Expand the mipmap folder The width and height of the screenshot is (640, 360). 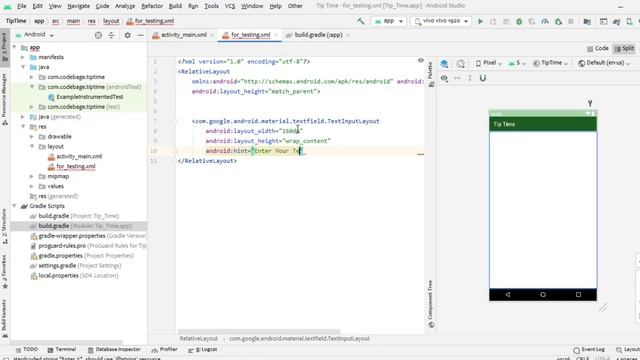coord(32,176)
